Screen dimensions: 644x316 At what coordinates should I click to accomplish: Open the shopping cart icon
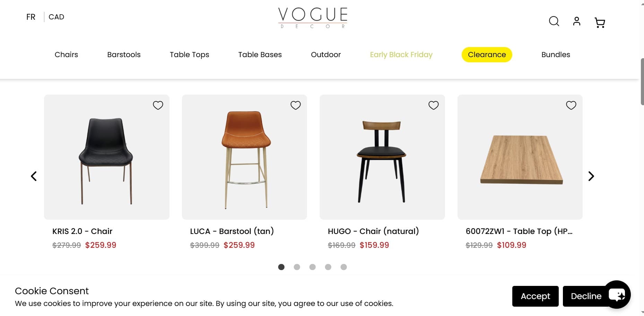pyautogui.click(x=600, y=22)
